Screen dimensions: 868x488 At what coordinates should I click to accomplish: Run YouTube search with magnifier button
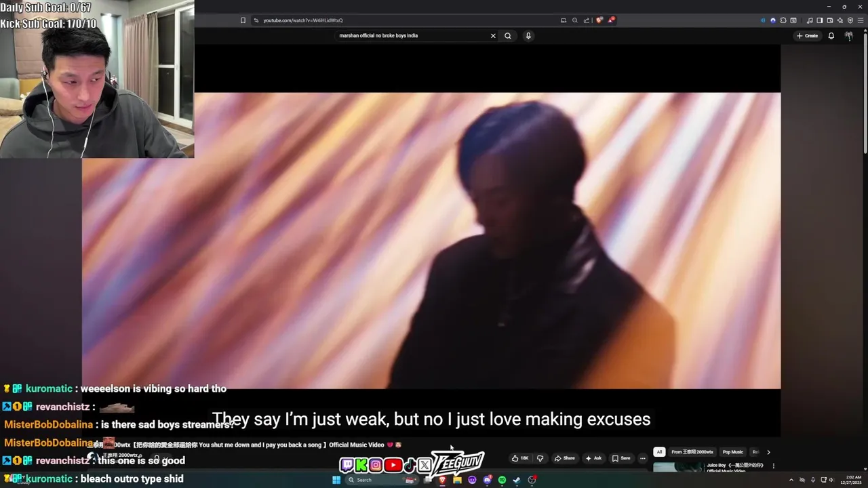(508, 35)
